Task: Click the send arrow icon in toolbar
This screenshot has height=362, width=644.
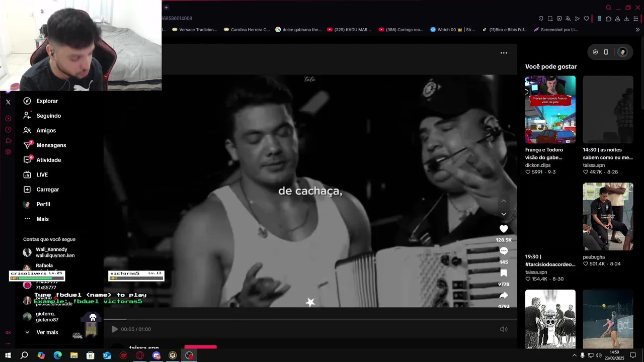Action: (577, 19)
